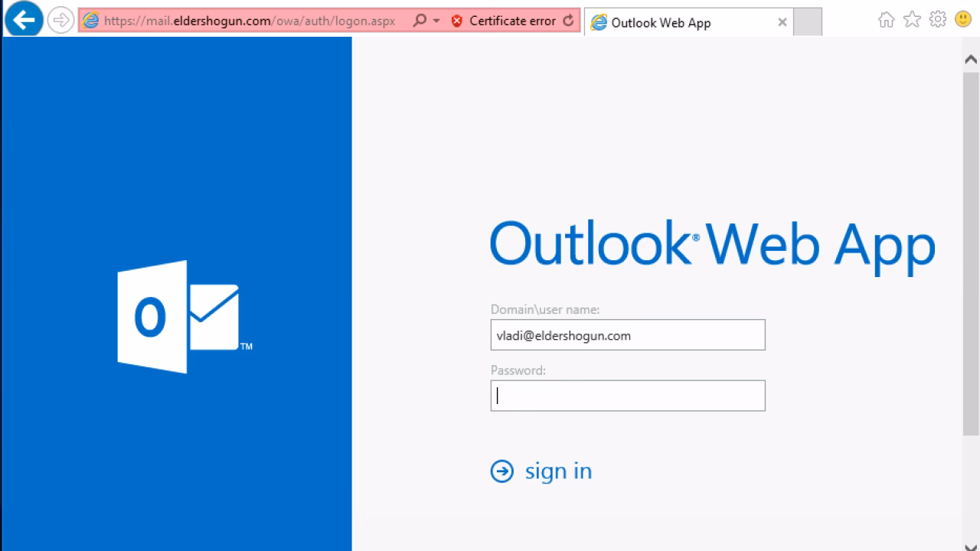
Task: Click inside the Password field
Action: [x=628, y=395]
